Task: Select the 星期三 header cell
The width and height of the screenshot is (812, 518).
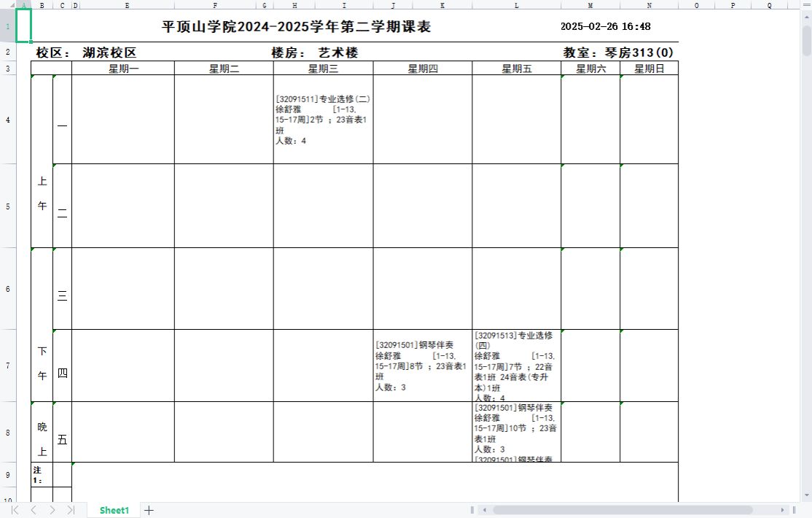Action: pyautogui.click(x=323, y=69)
